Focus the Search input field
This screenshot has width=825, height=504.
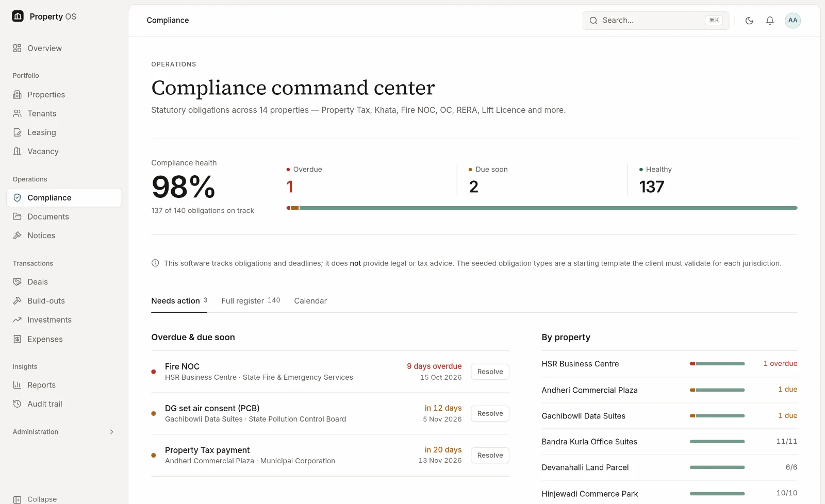point(656,21)
